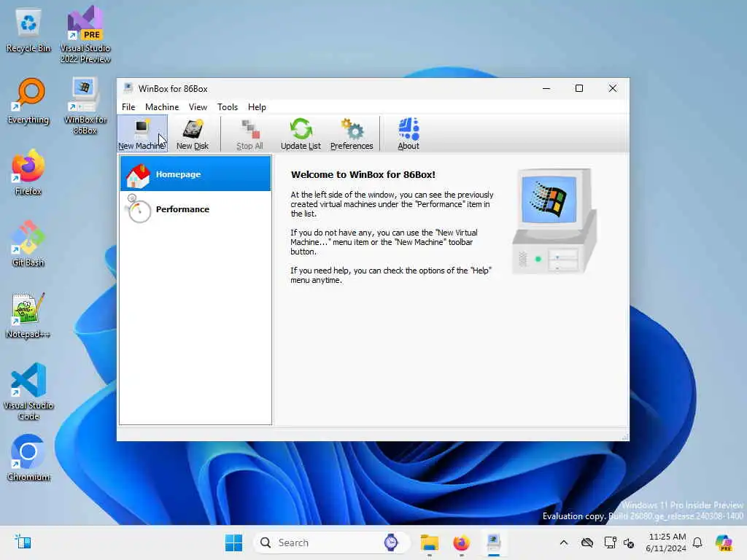Open the Help menu
The height and width of the screenshot is (560, 747).
coord(257,107)
